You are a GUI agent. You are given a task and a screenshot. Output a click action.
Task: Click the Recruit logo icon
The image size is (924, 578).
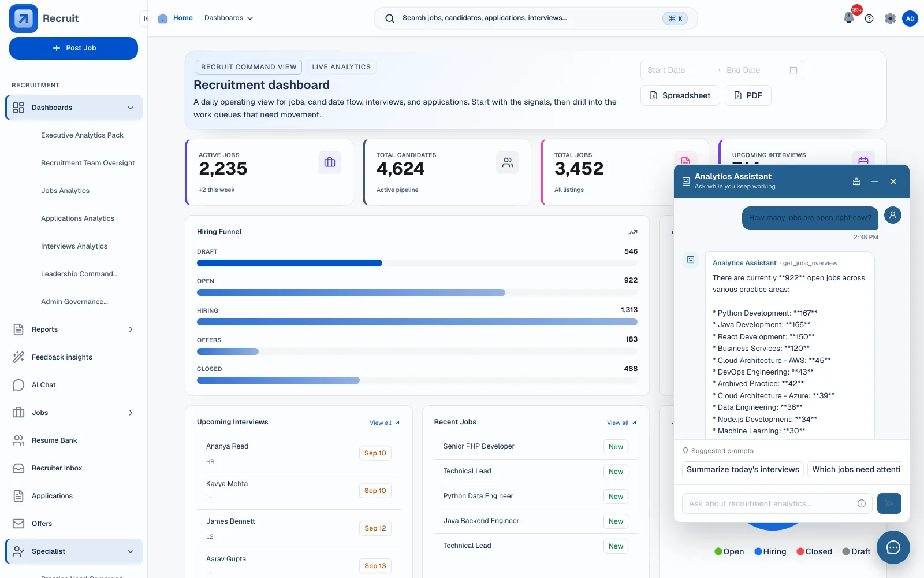[x=24, y=18]
